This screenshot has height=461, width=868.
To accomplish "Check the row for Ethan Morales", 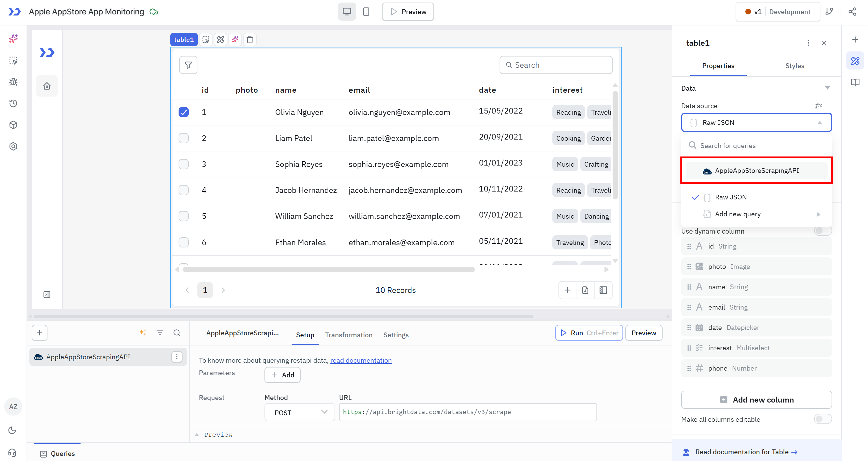I will coord(184,242).
